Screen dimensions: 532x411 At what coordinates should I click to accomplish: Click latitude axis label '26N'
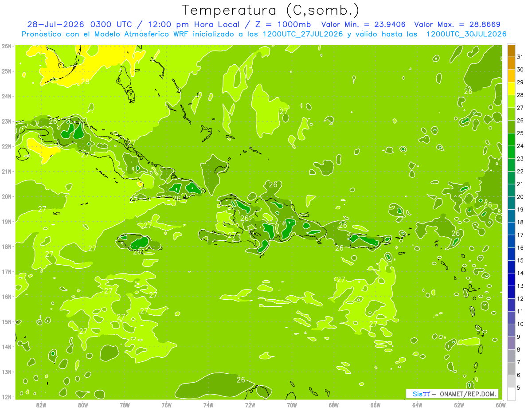click(7, 46)
